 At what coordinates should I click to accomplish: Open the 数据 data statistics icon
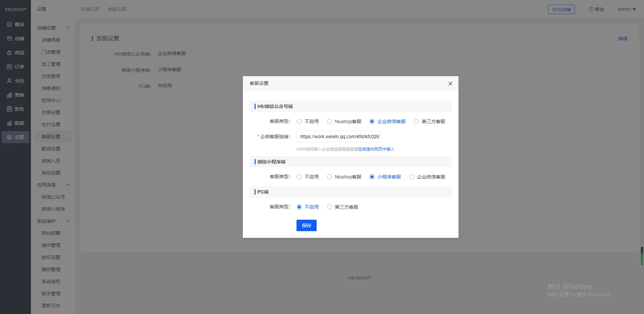[x=9, y=123]
